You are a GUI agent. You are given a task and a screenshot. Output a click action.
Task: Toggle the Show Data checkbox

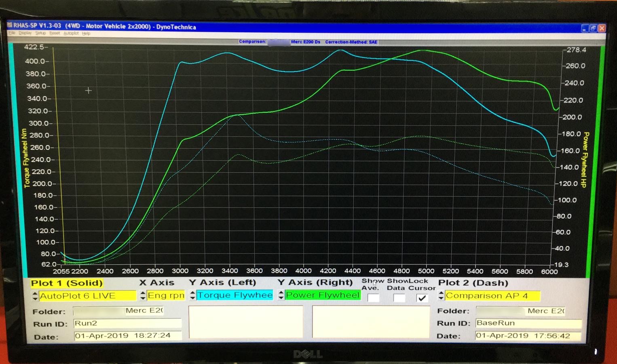[399, 298]
